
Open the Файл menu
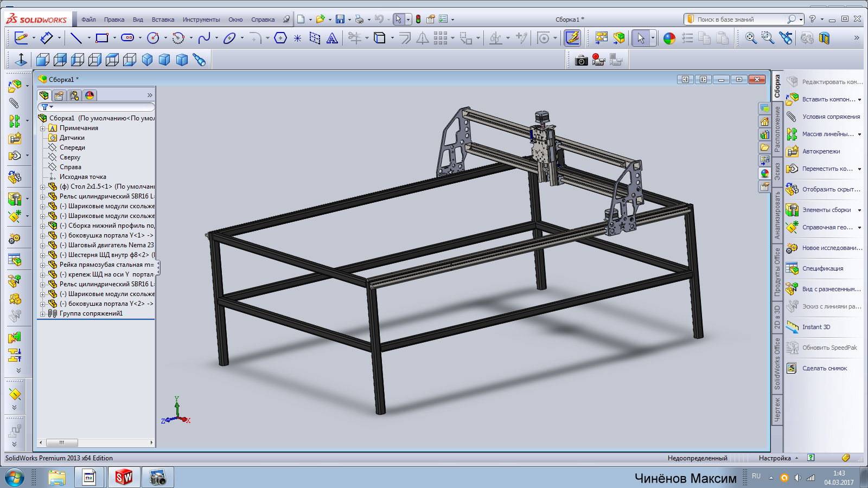point(88,20)
